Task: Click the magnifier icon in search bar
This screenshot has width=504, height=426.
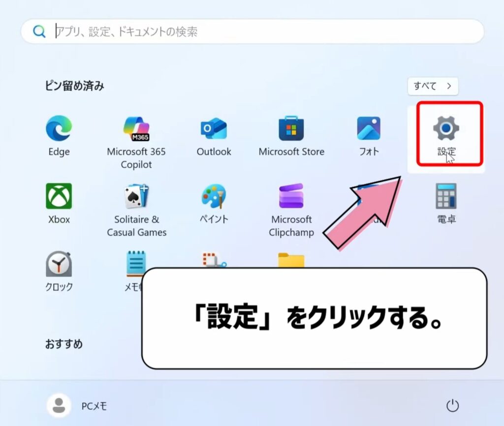Action: click(x=39, y=32)
